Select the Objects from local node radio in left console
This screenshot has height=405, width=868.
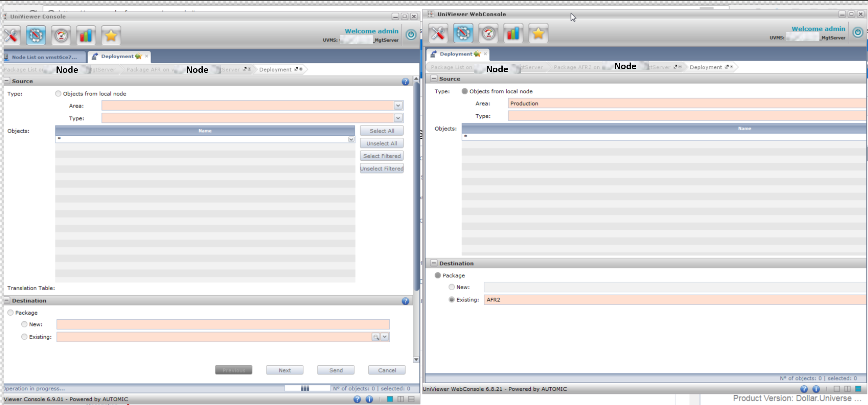click(58, 94)
